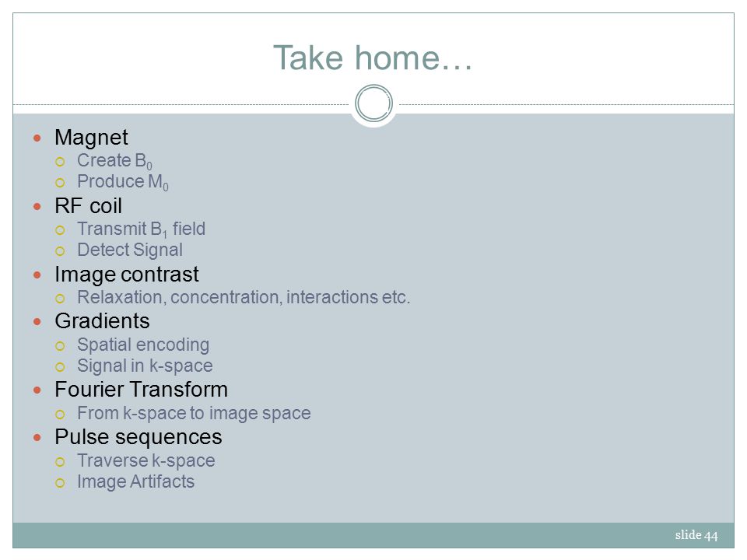Viewport: 747px width, 560px height.
Task: Click the yellow ring bullet before Detect Signal
Action: pyautogui.click(x=60, y=251)
